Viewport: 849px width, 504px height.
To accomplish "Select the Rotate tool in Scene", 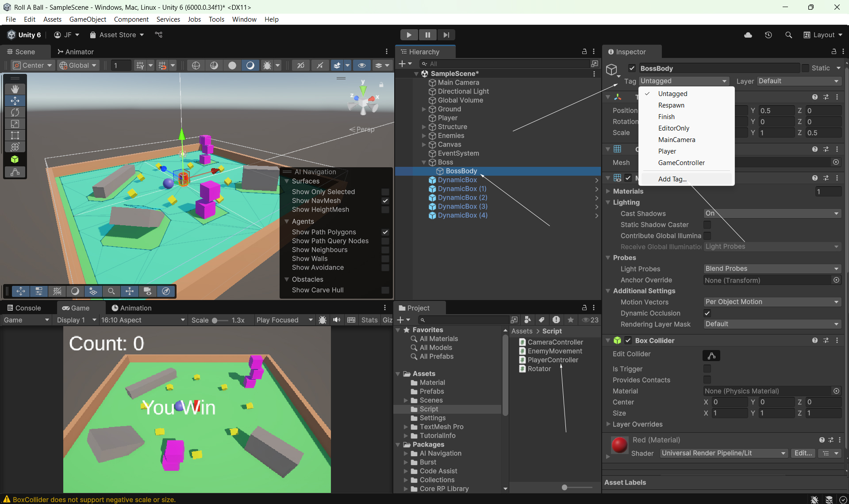I will click(15, 112).
